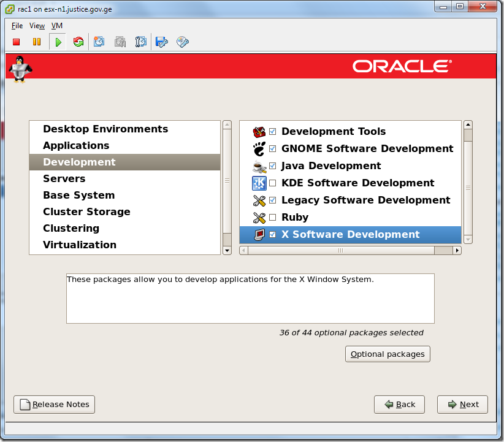Image resolution: width=504 pixels, height=442 pixels.
Task: Uncheck Legacy Software Development
Action: pos(272,200)
